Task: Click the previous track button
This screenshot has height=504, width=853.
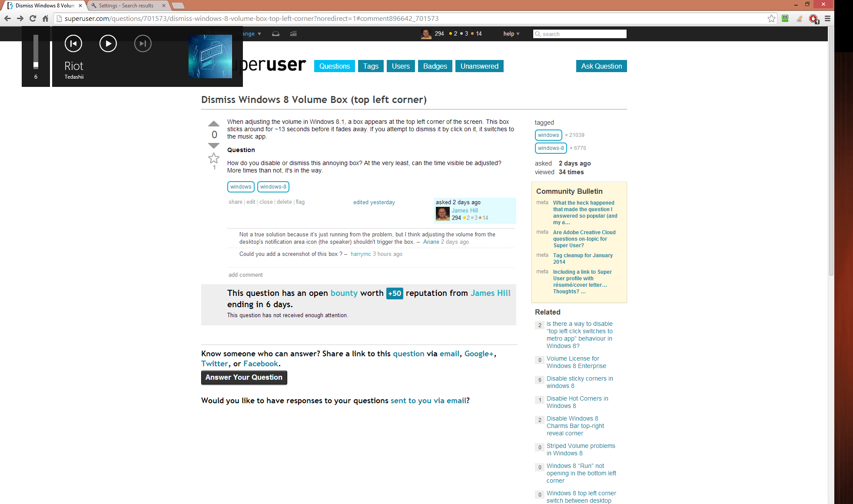Action: point(73,43)
